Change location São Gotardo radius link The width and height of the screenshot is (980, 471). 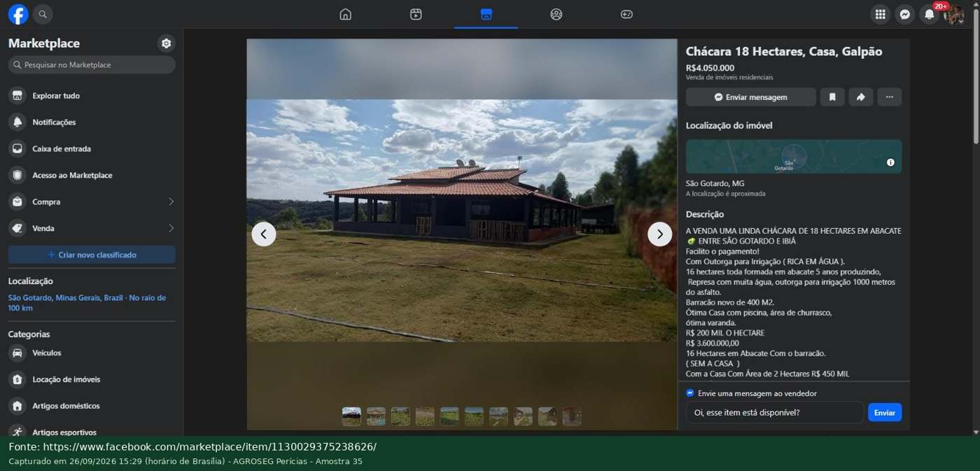pyautogui.click(x=87, y=303)
